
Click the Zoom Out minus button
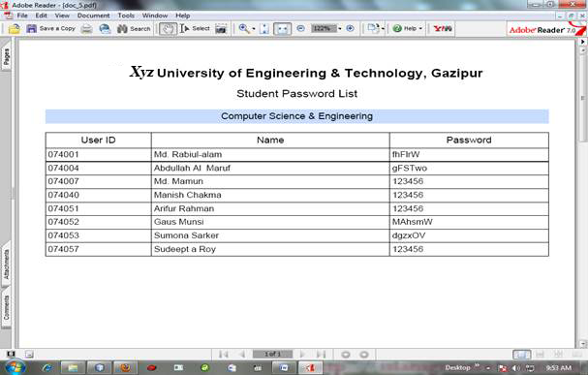(300, 28)
